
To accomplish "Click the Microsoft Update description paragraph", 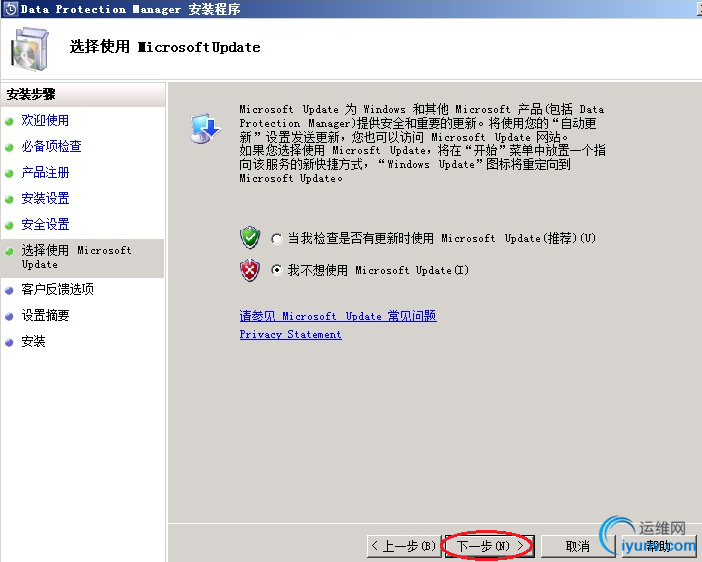I will [x=422, y=143].
